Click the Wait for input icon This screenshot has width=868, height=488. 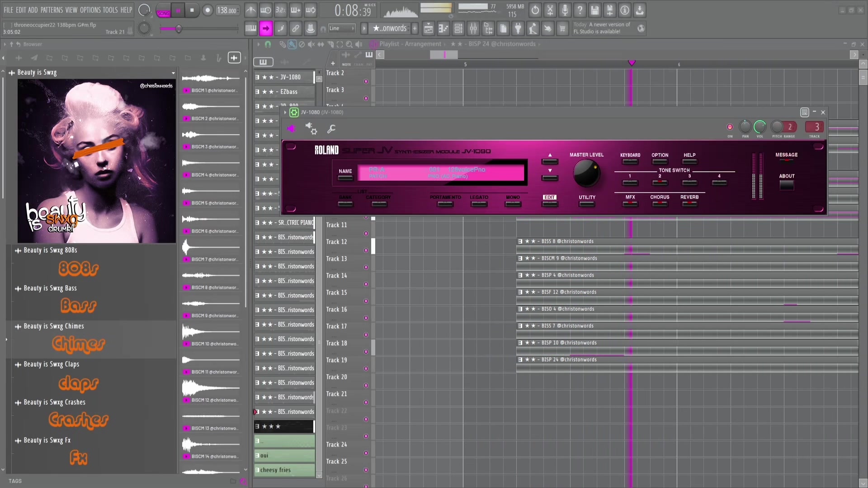pos(266,10)
